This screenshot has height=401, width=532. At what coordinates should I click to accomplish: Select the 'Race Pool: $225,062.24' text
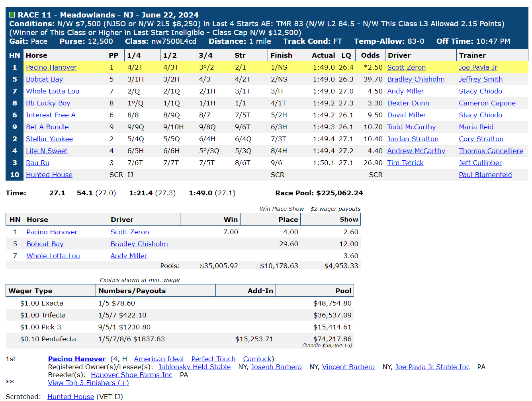[x=319, y=193]
